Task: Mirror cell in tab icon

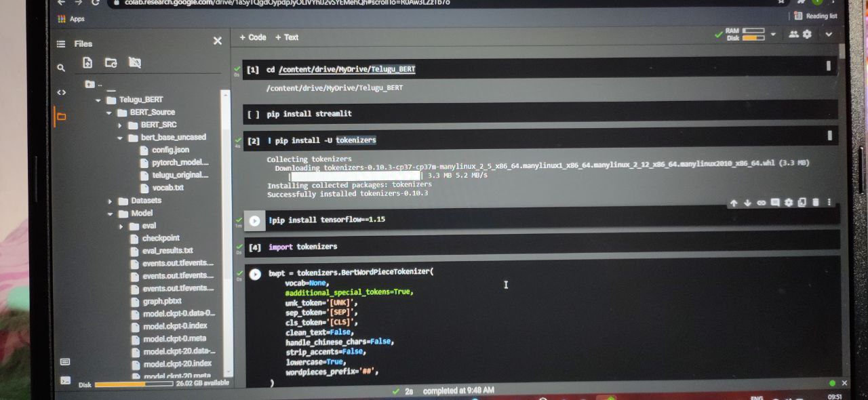Action: (802, 203)
